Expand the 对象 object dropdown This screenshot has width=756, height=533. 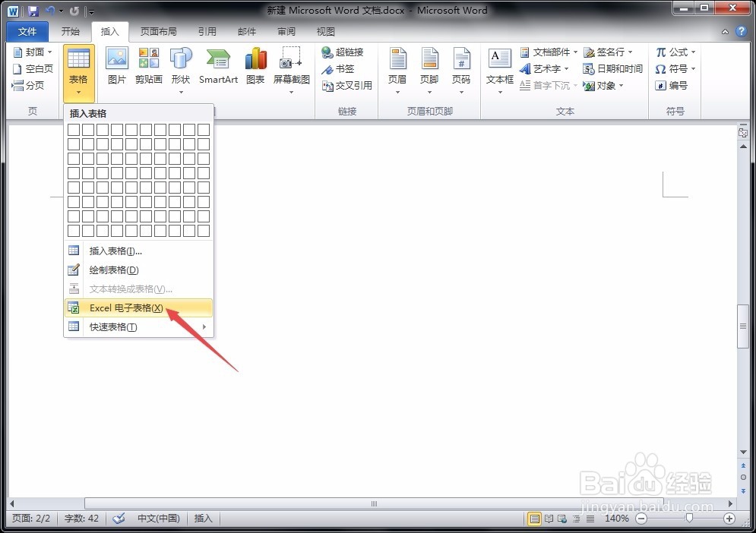click(x=621, y=86)
